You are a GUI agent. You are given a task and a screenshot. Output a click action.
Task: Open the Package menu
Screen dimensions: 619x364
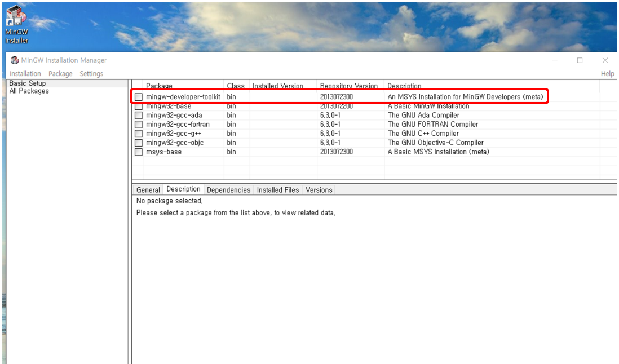[60, 74]
